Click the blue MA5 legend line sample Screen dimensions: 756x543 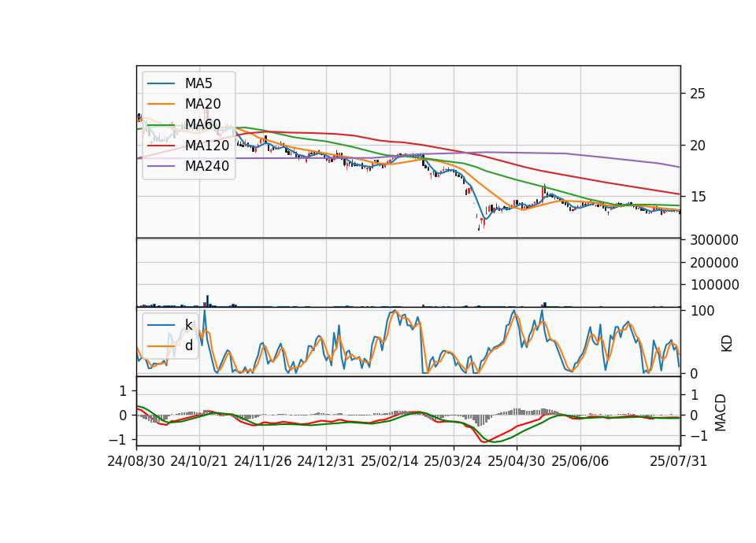coord(161,84)
